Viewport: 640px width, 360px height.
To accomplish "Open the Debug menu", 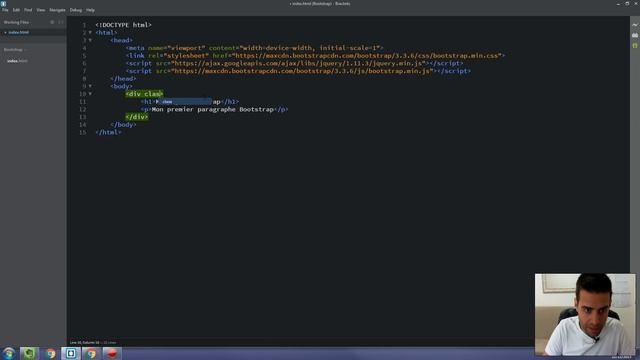I will (76, 10).
